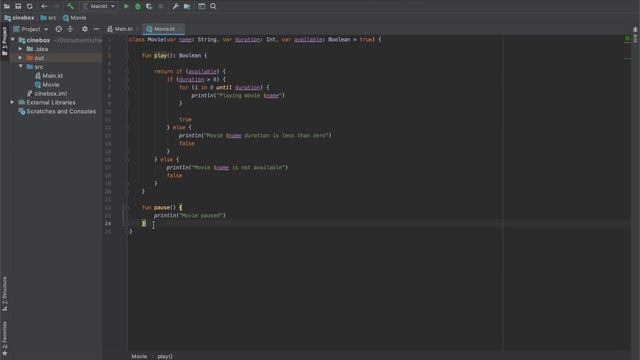This screenshot has height=360, width=640.
Task: Click gutter at line number 24
Action: [108, 224]
